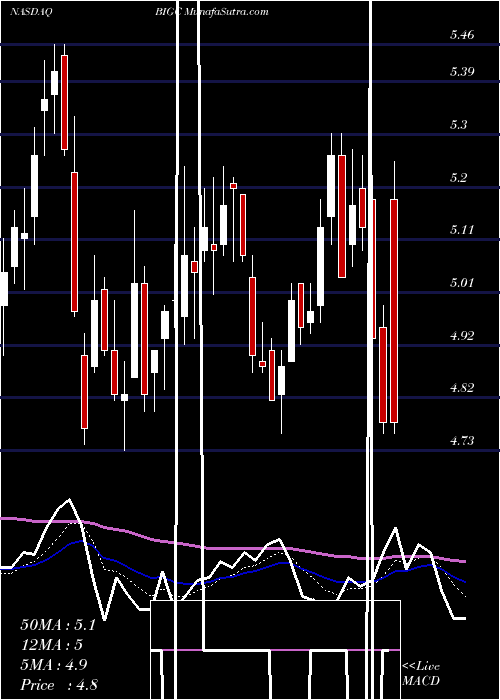Viewport: 500px width, 700px height.
Task: Click the 4.82 price axis label
Action: click(x=462, y=388)
